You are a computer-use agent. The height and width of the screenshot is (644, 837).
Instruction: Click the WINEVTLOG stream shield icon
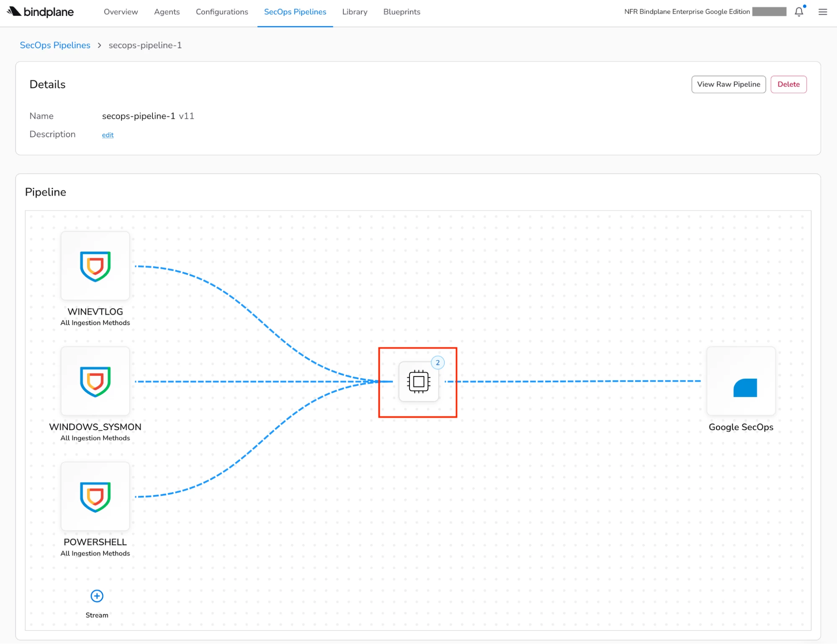(95, 266)
